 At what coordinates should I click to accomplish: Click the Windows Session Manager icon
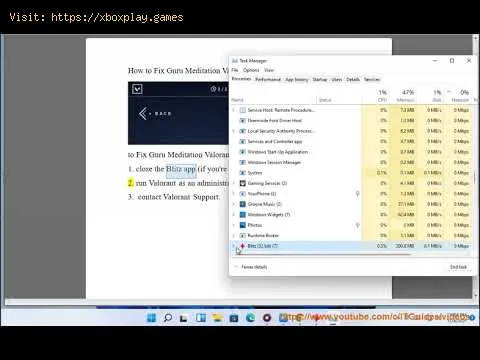pos(243,162)
